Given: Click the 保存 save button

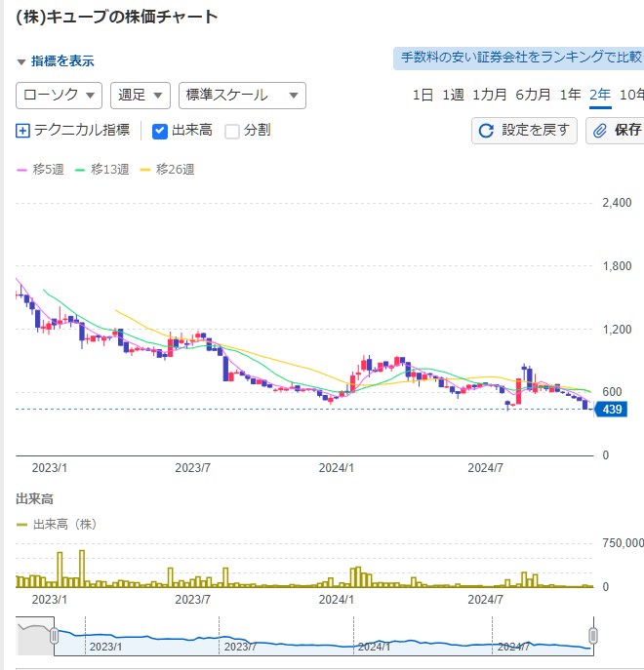Looking at the screenshot, I should 615,131.
